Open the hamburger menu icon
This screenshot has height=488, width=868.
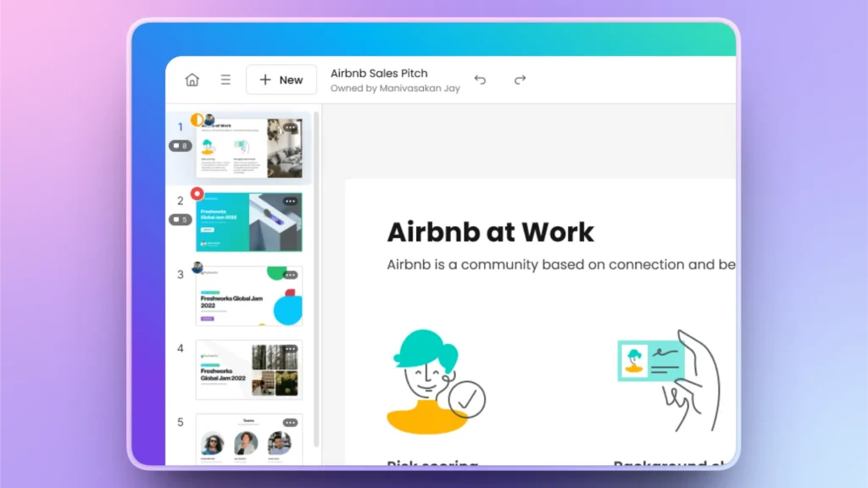click(x=225, y=80)
